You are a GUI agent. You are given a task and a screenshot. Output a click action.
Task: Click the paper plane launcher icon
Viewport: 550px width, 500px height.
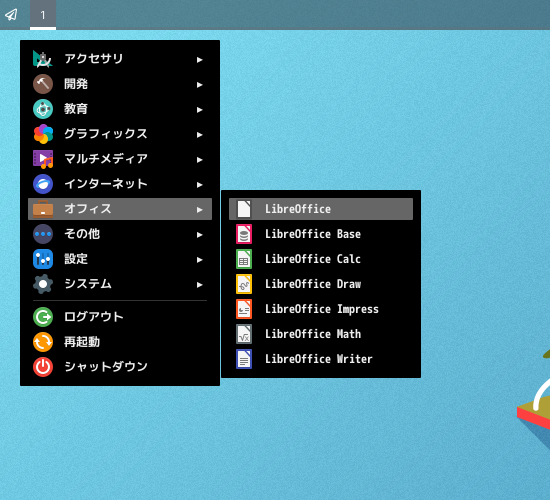pos(11,15)
